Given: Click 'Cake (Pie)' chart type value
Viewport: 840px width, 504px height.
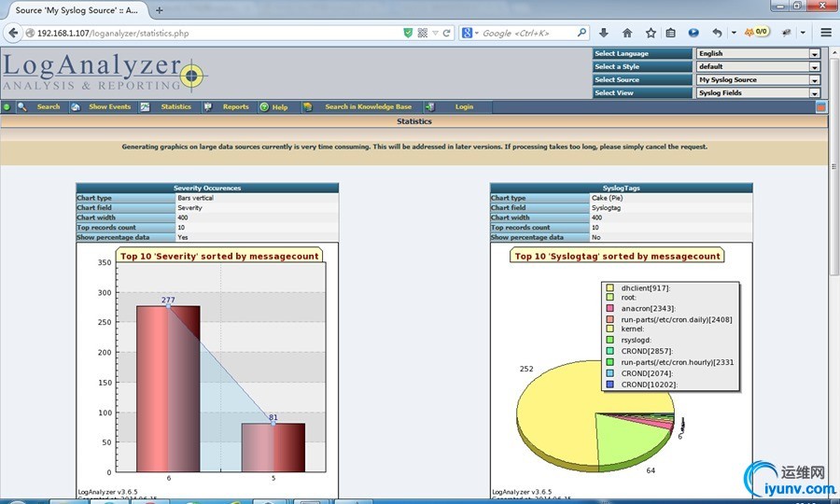Looking at the screenshot, I should (607, 198).
